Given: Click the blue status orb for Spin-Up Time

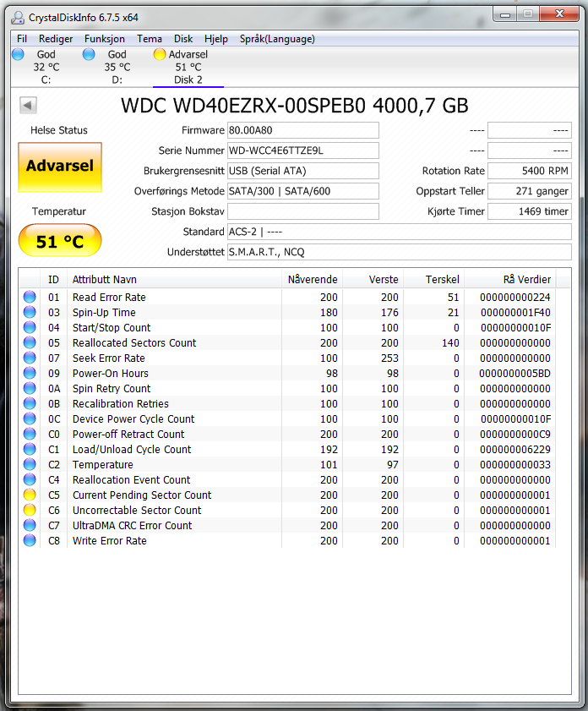Looking at the screenshot, I should (30, 313).
